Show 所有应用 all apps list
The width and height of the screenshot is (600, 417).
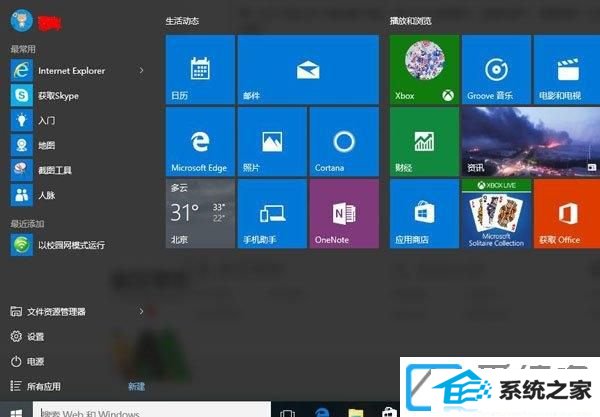35,386
